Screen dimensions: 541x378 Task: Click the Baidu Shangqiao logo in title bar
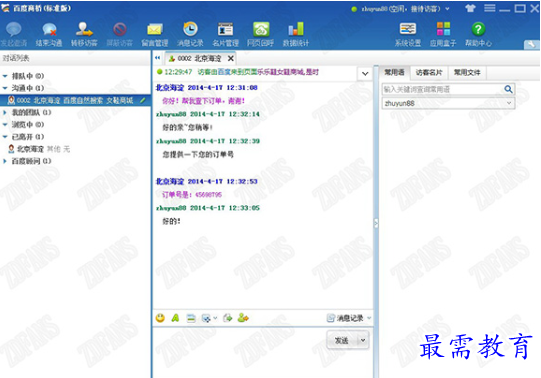pyautogui.click(x=6, y=8)
